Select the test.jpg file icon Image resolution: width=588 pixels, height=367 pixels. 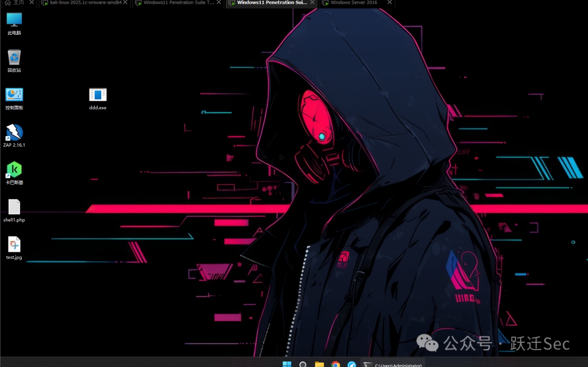tap(14, 248)
